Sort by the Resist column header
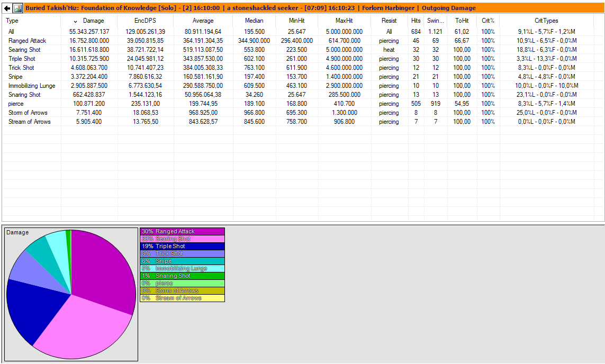The width and height of the screenshot is (605, 364). [389, 21]
